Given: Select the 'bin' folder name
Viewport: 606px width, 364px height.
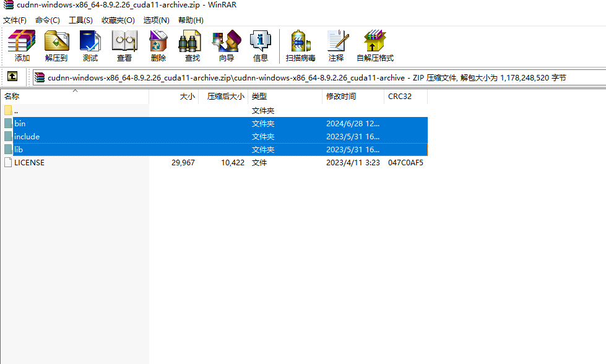Looking at the screenshot, I should coord(20,124).
